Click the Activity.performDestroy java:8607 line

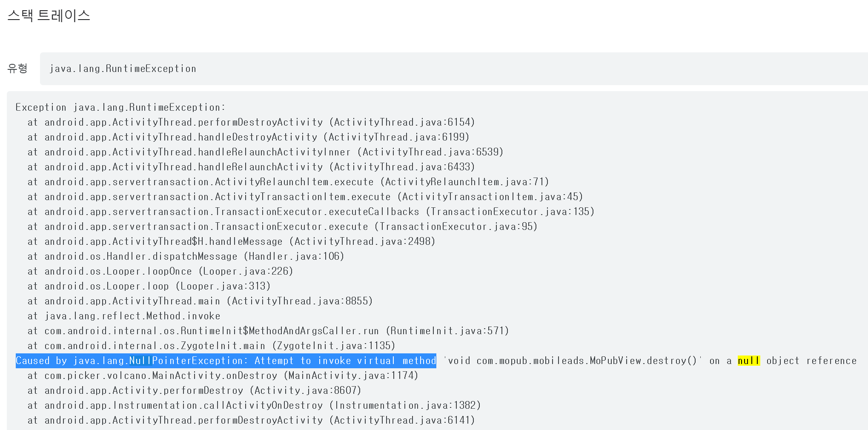(x=195, y=390)
